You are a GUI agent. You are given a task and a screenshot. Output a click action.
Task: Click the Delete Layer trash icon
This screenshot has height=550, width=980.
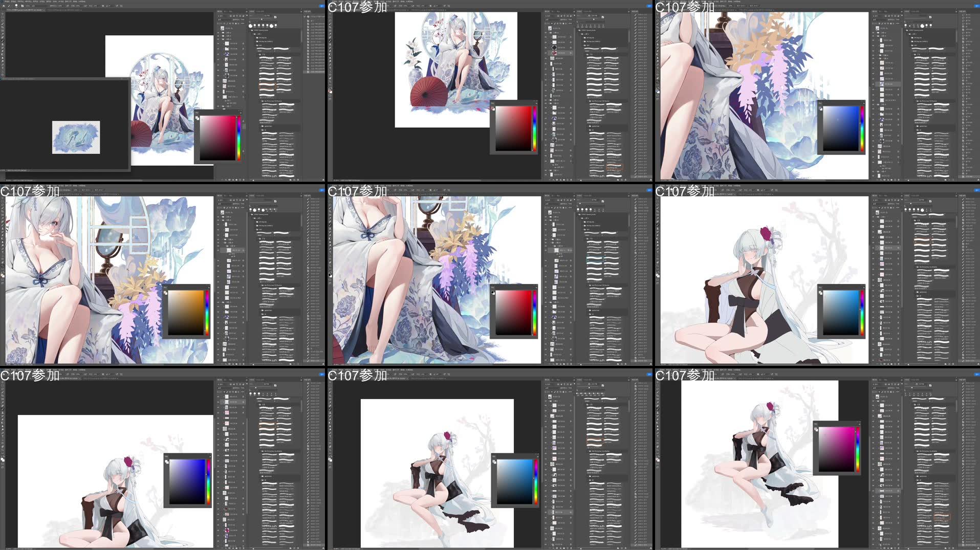tap(243, 180)
